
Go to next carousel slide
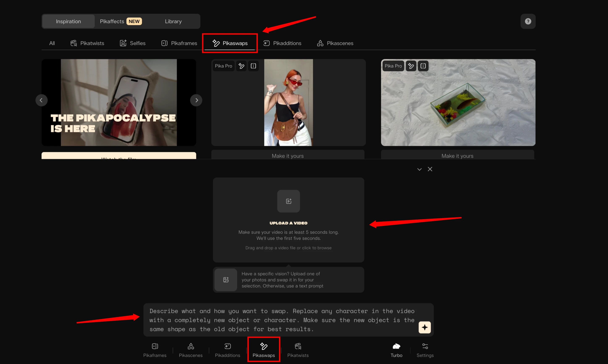click(x=196, y=100)
